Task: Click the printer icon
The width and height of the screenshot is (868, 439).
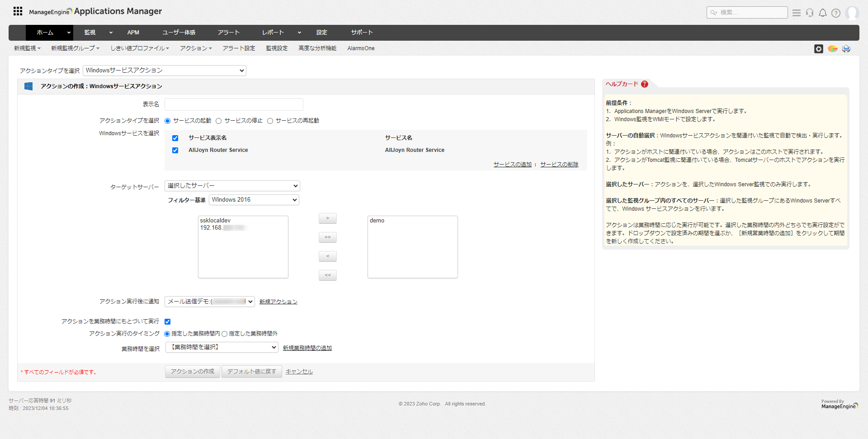Action: pyautogui.click(x=846, y=49)
